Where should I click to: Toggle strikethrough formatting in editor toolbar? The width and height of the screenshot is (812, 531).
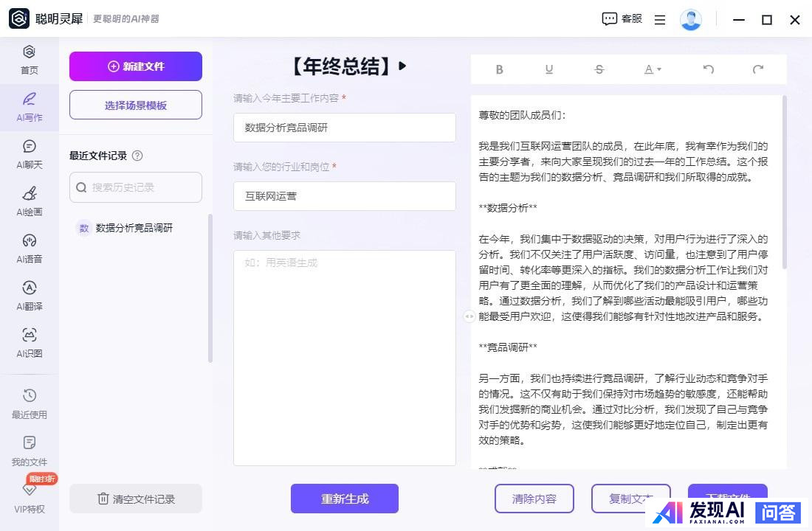click(x=599, y=69)
